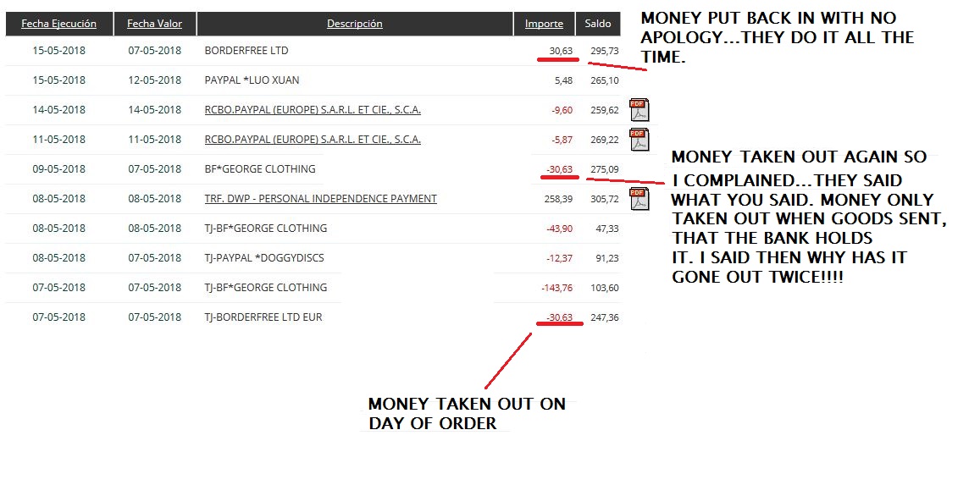
Task: Click the Descripción column header
Action: pyautogui.click(x=354, y=24)
